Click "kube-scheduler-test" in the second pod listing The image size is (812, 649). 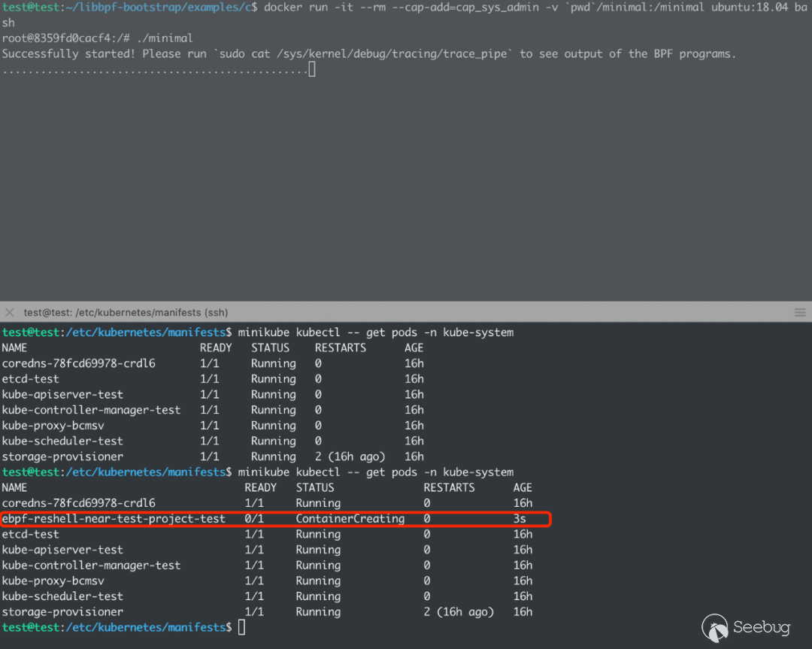coord(62,596)
